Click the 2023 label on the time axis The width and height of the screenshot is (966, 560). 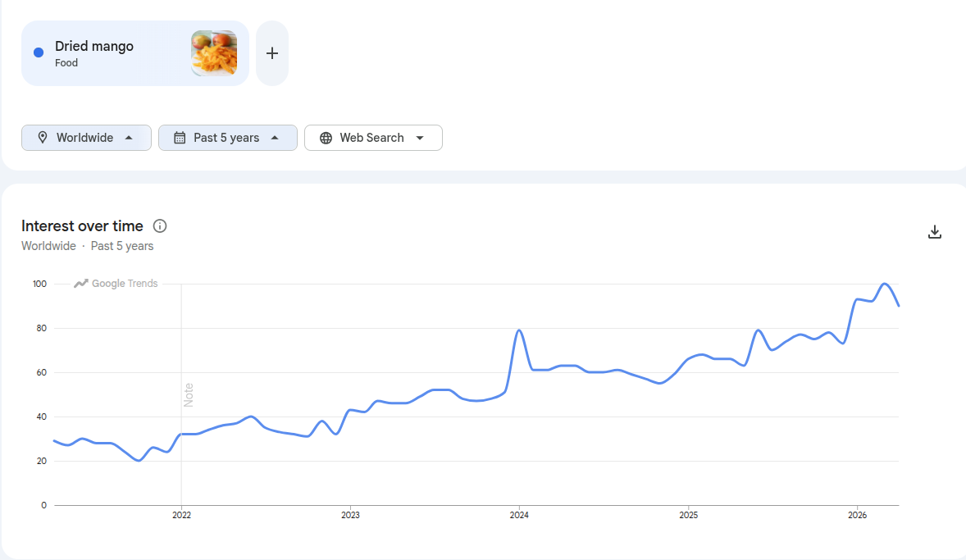350,515
